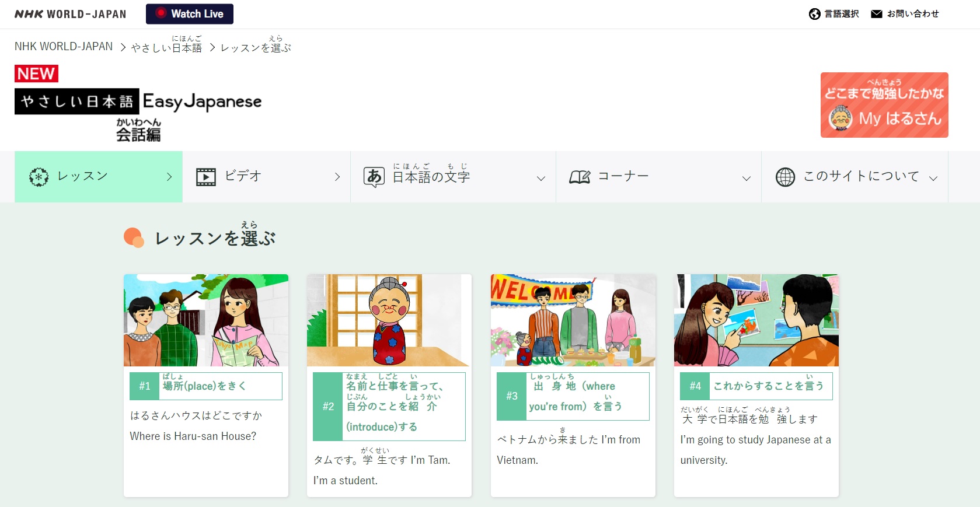
Task: Open これからすることを言う lesson title
Action: tap(769, 383)
